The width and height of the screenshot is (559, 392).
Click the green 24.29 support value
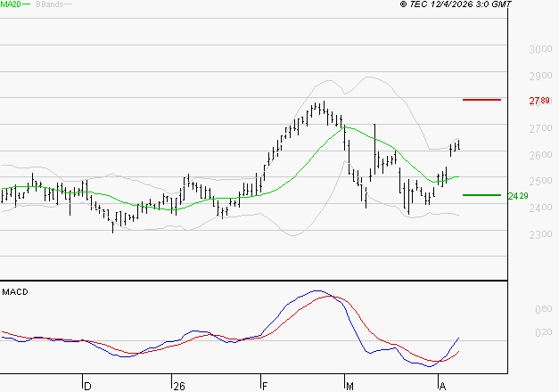pyautogui.click(x=518, y=196)
